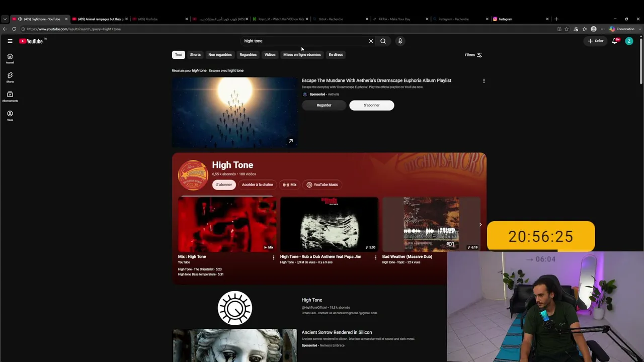Select the Regardées filter chip
Screen dimensions: 644x362
(248, 55)
